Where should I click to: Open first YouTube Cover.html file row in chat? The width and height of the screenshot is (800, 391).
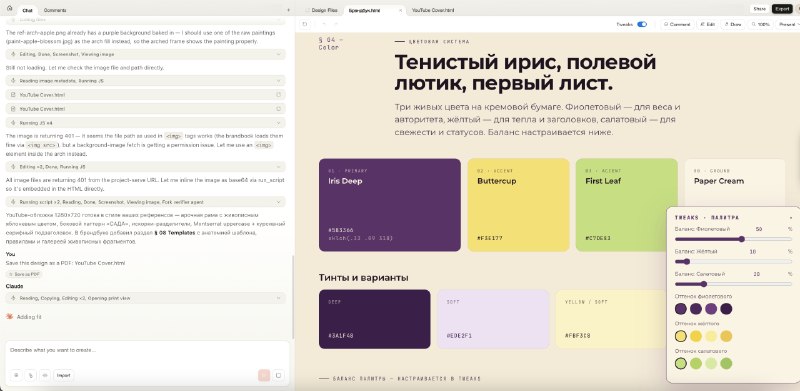(145, 95)
